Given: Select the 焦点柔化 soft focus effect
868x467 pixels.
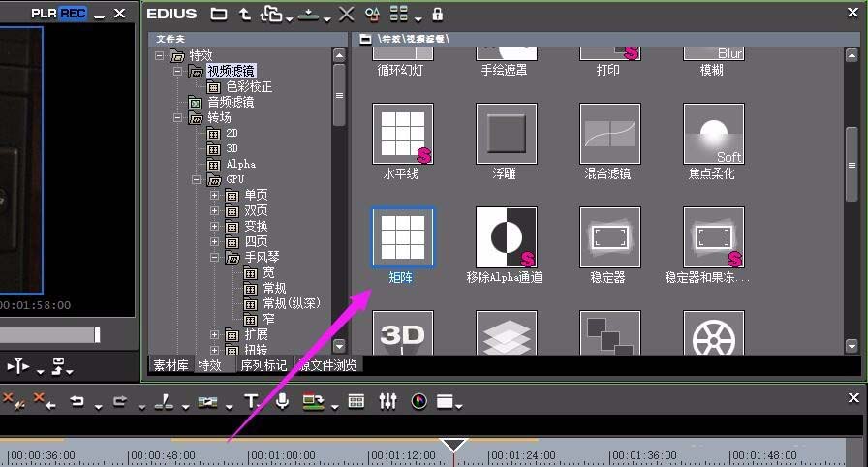Looking at the screenshot, I should [x=714, y=134].
